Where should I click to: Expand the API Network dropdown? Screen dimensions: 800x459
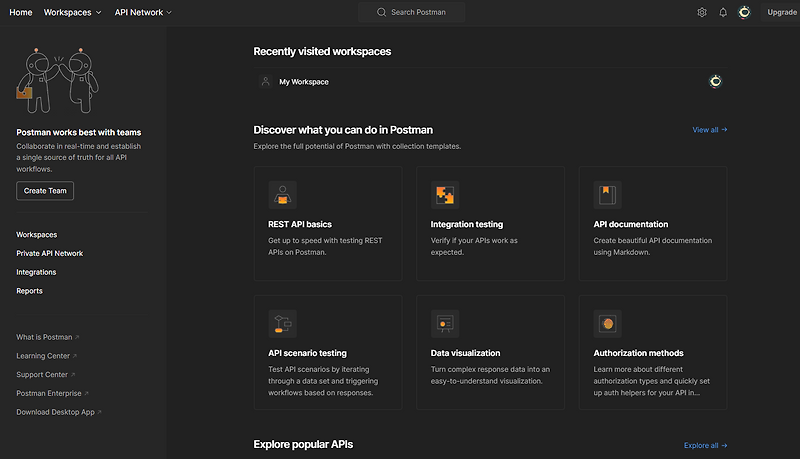point(143,12)
